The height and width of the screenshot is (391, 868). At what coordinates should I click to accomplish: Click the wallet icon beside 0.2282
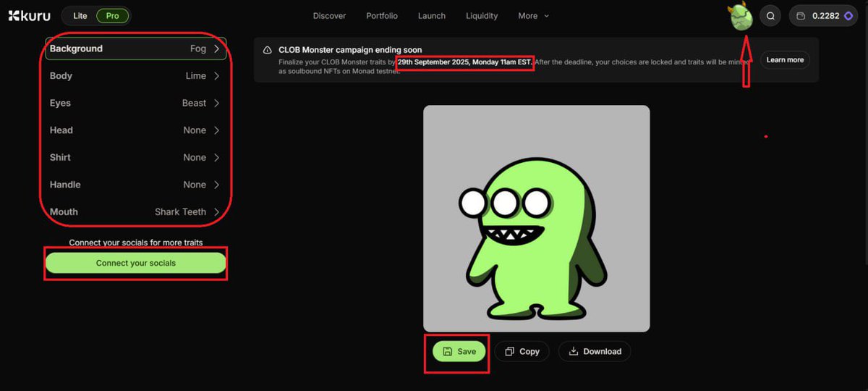[x=801, y=16]
